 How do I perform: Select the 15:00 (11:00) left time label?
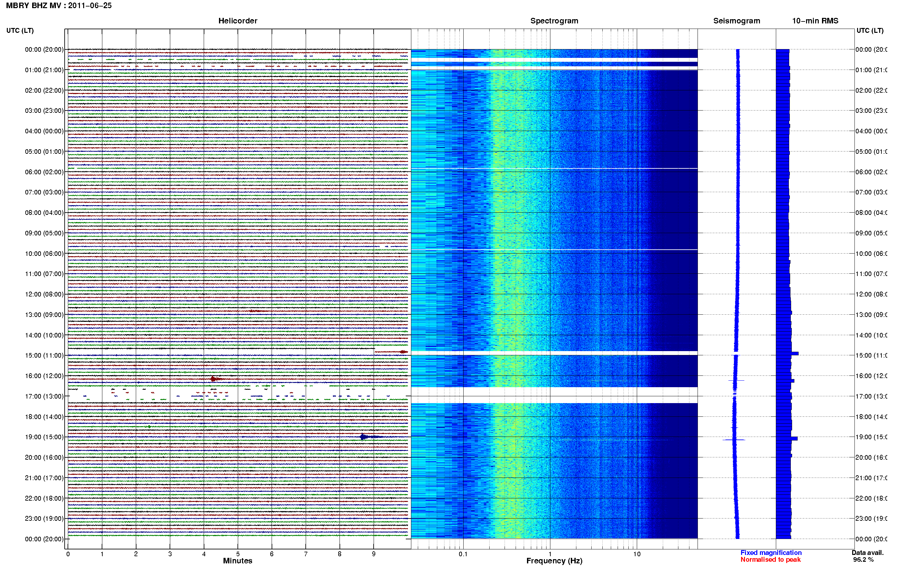point(44,355)
